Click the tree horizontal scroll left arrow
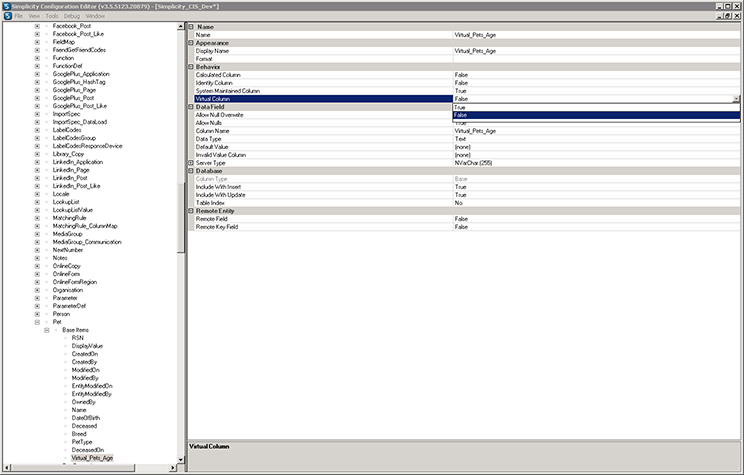 point(7,468)
